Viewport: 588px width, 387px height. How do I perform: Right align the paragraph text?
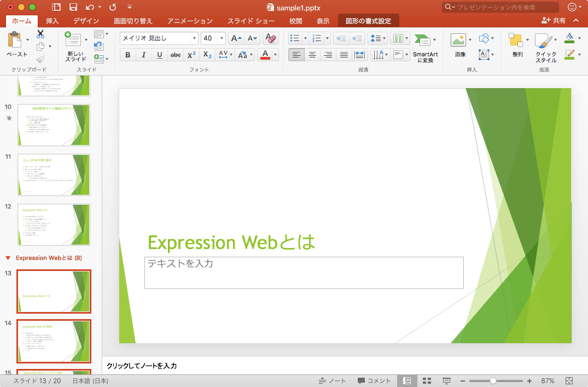click(x=328, y=55)
